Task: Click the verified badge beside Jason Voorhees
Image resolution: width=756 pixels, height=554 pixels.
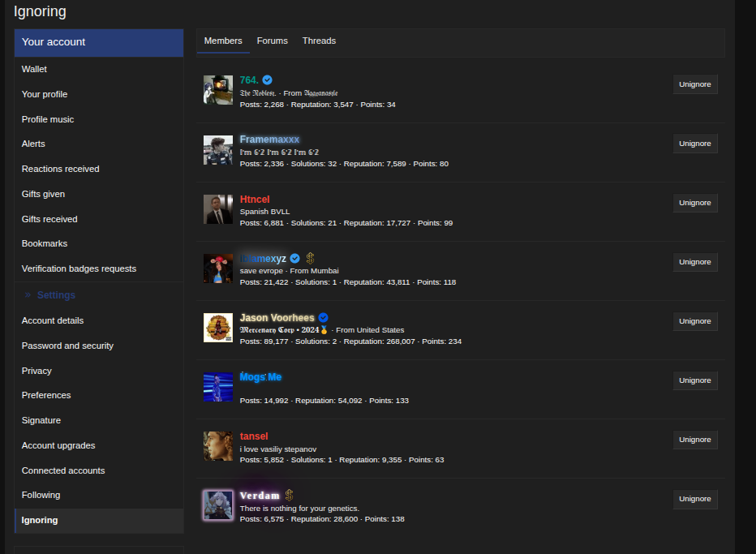Action: pyautogui.click(x=323, y=317)
